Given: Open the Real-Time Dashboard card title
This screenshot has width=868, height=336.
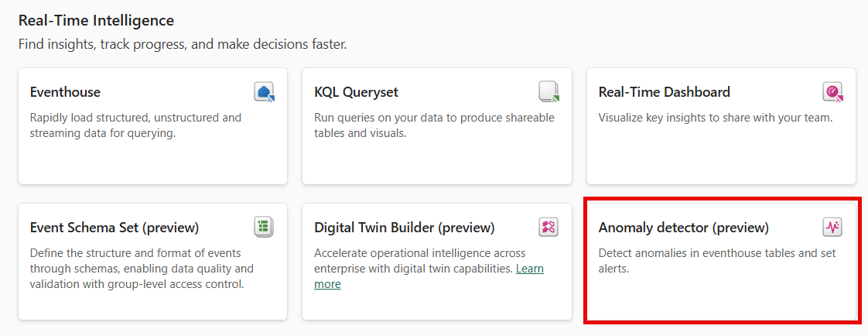Looking at the screenshot, I should [665, 92].
